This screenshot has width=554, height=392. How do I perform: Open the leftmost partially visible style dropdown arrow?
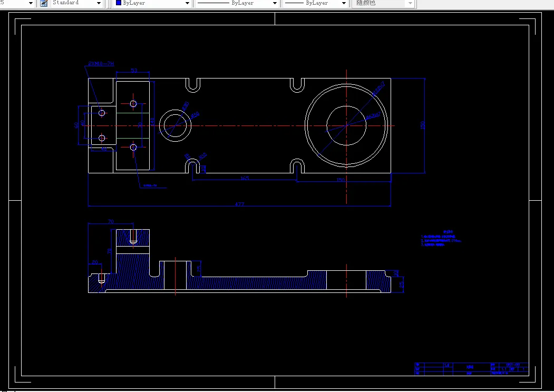pyautogui.click(x=31, y=3)
